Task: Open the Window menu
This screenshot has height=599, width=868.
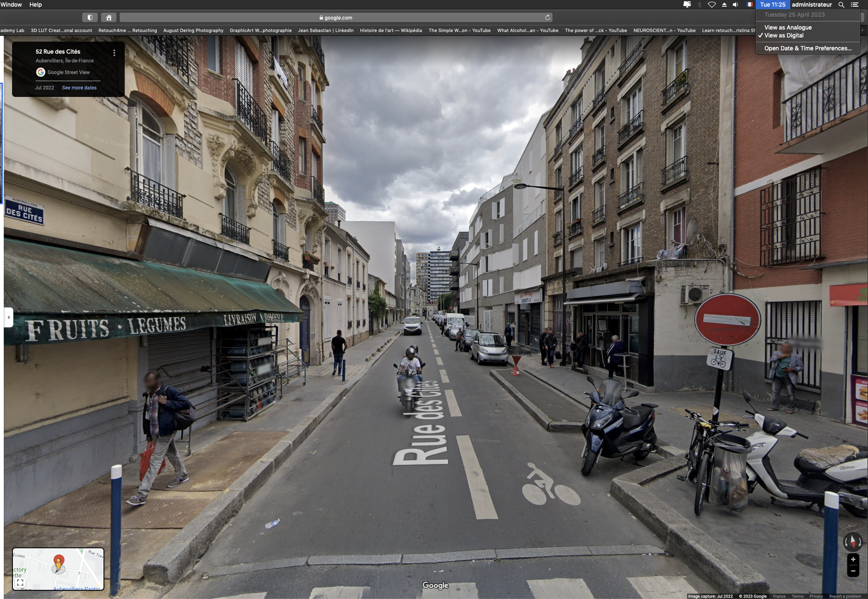Action: click(x=11, y=5)
